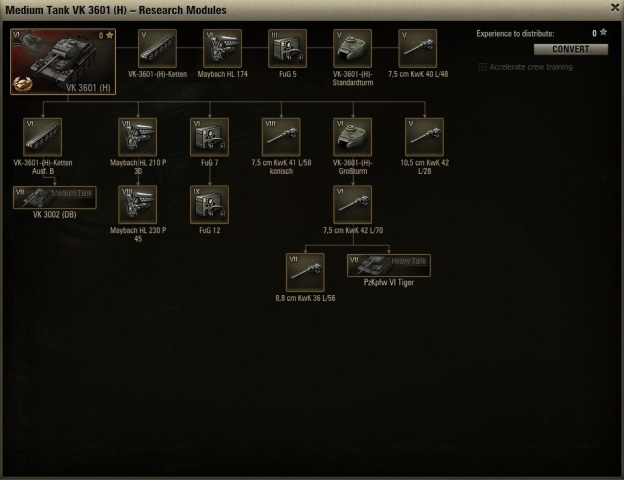Click the experience star icon beside 0

[603, 33]
